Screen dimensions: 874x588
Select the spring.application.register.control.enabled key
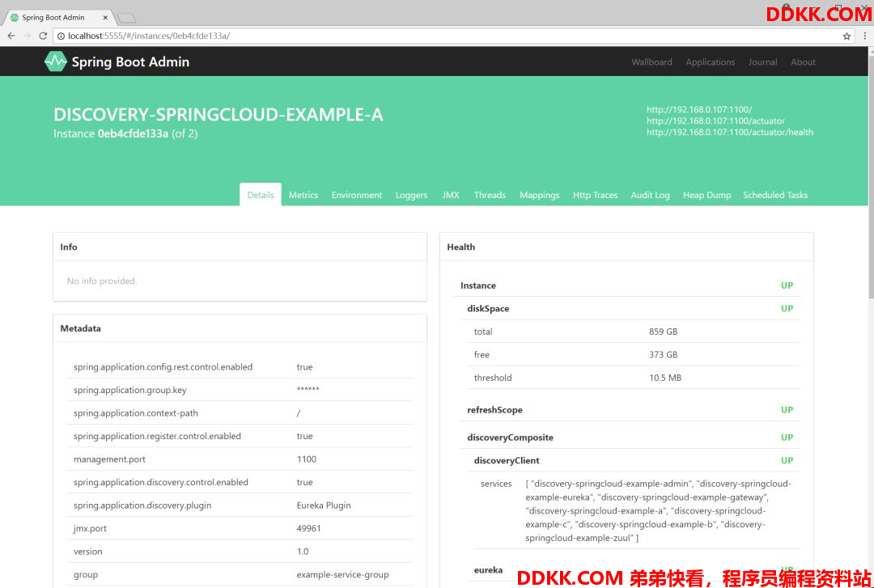pos(157,436)
